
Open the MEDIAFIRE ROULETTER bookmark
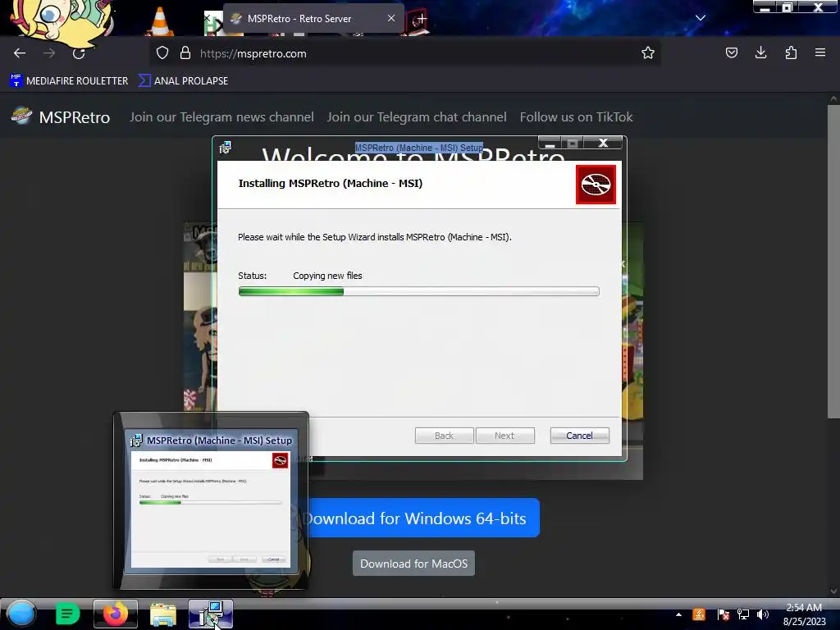69,81
